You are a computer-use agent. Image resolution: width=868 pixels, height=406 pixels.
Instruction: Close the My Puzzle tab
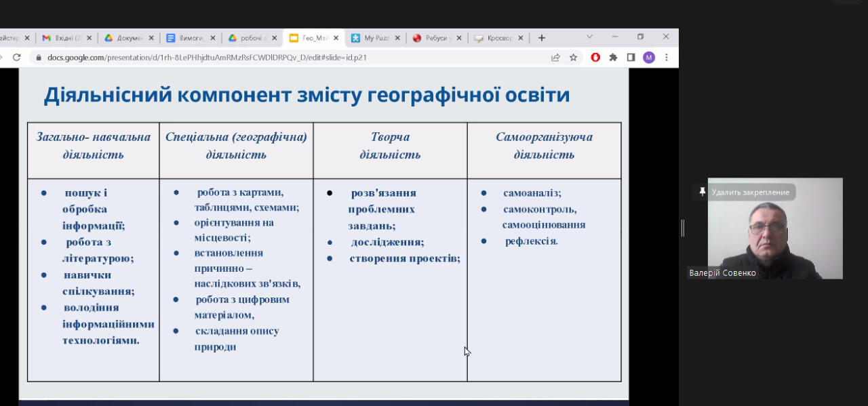coord(397,38)
